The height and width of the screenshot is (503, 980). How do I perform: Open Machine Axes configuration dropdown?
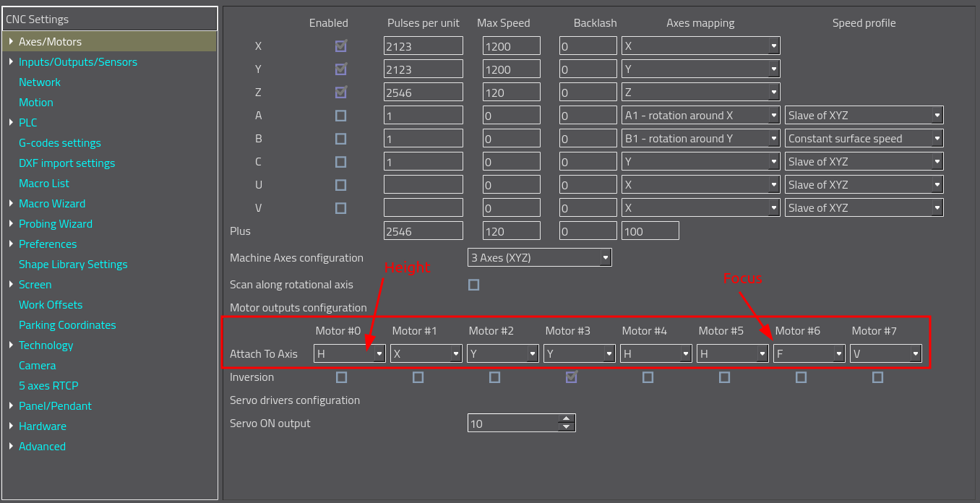[539, 257]
